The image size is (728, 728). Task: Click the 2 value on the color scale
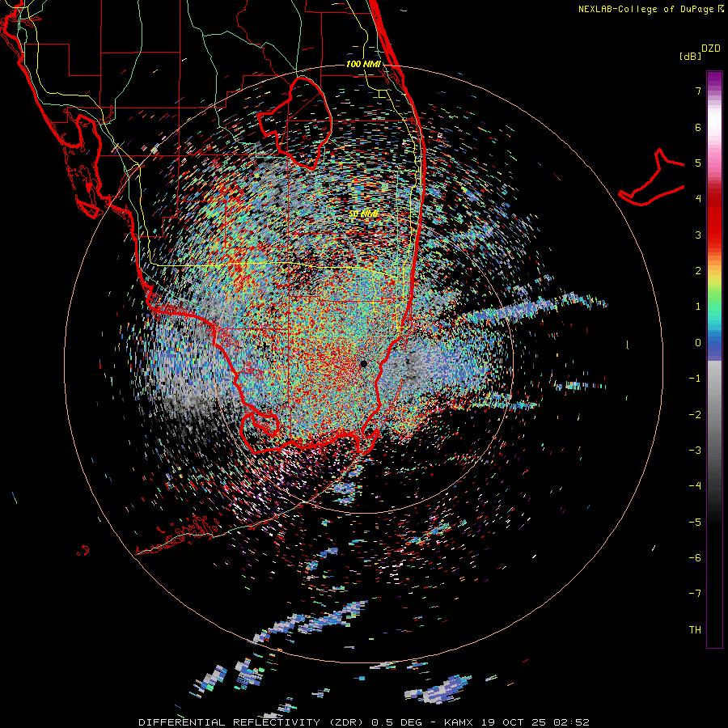698,271
